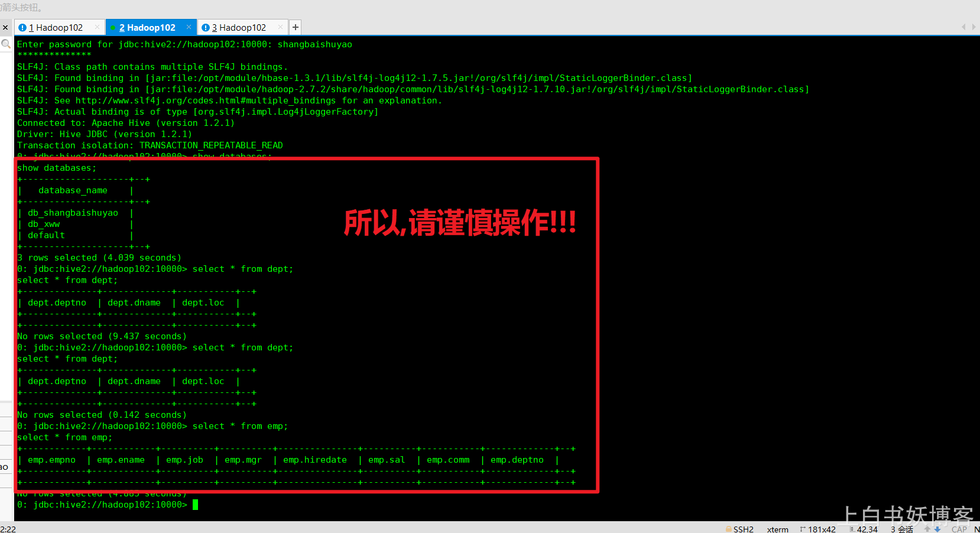
Task: Click the 'No rows selected (9.437 seconds)' line
Action: tap(102, 336)
